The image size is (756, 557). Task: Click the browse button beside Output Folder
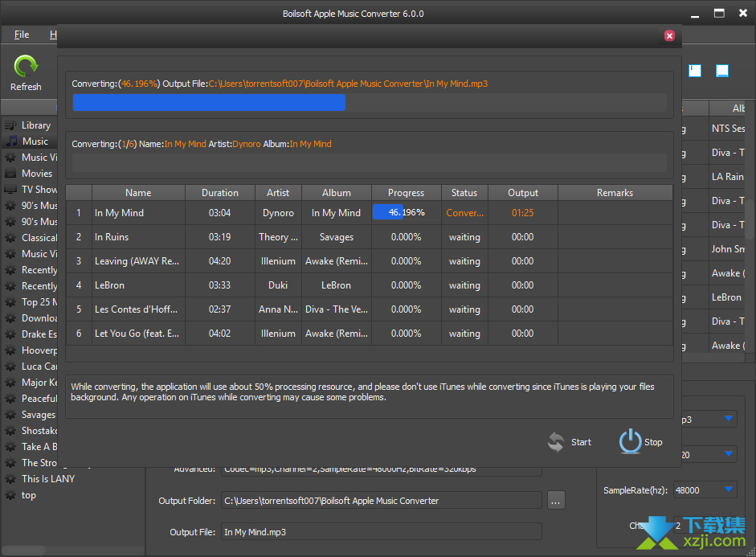click(x=556, y=501)
